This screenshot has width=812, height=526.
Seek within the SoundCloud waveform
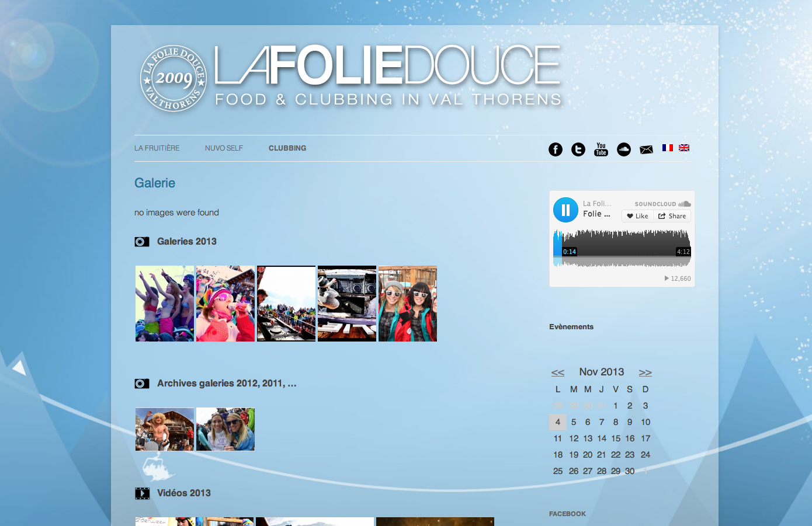pos(622,248)
